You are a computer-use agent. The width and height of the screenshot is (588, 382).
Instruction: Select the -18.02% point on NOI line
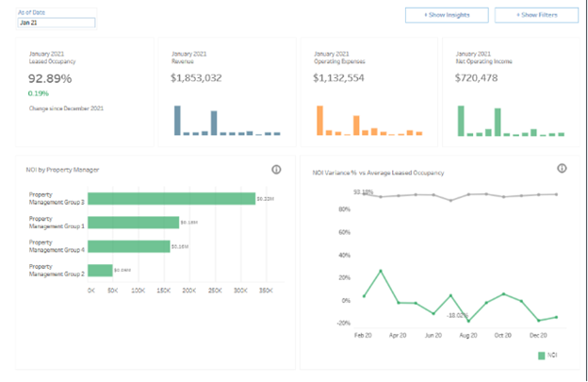click(x=468, y=322)
